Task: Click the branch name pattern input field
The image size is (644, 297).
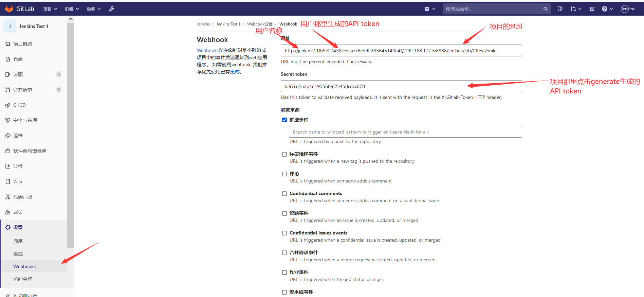Action: click(405, 132)
